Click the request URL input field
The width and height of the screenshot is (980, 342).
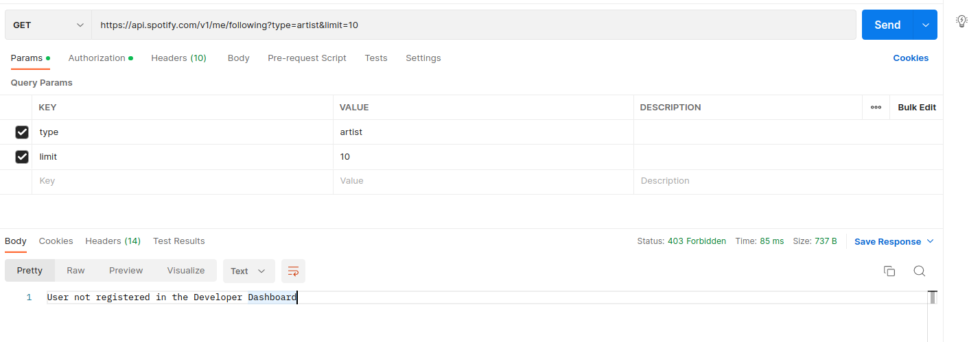tap(474, 25)
